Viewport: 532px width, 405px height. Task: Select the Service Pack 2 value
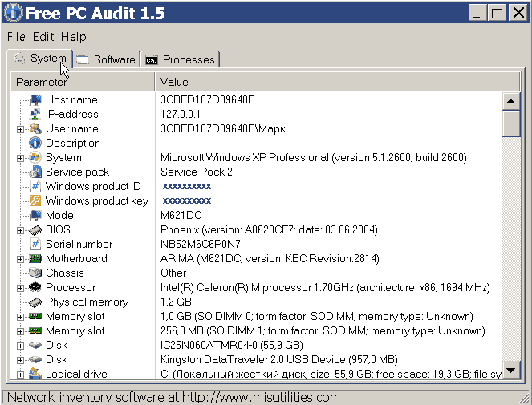(196, 172)
